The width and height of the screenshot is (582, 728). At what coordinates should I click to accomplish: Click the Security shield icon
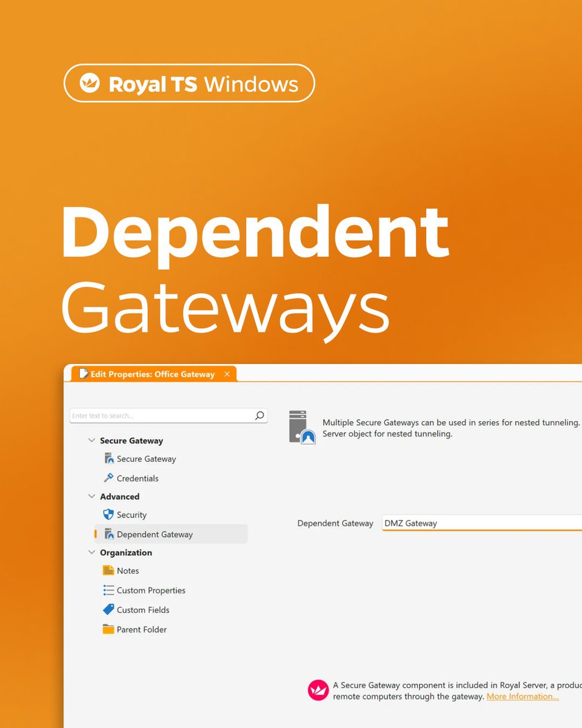pyautogui.click(x=109, y=514)
